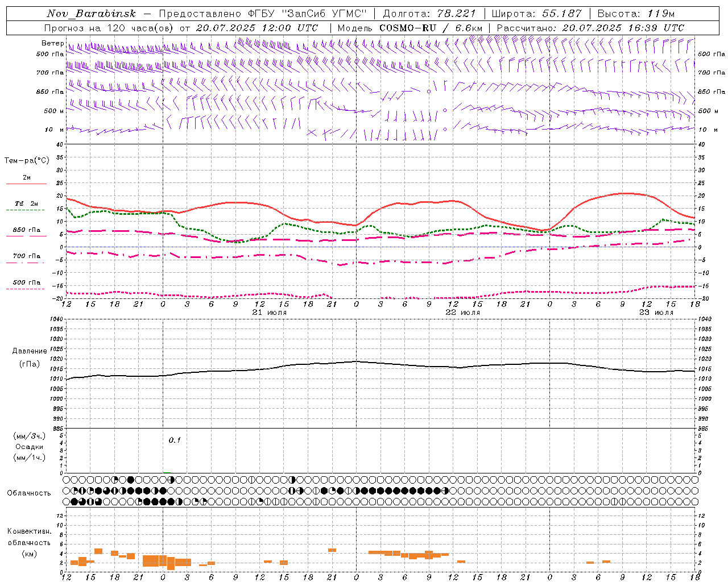
Task: Click the 'Конвективн.' convective cloud label
Action: point(29,531)
